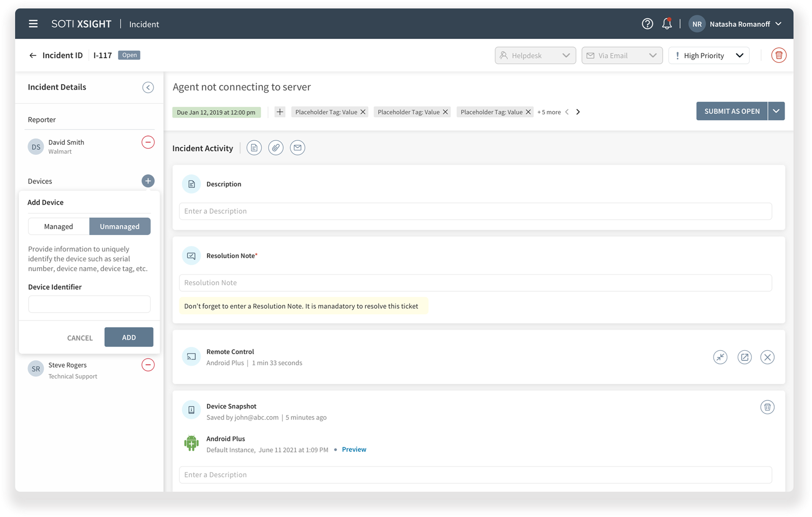Image resolution: width=812 pixels, height=517 pixels.
Task: Click Submit As Open button
Action: (x=732, y=111)
